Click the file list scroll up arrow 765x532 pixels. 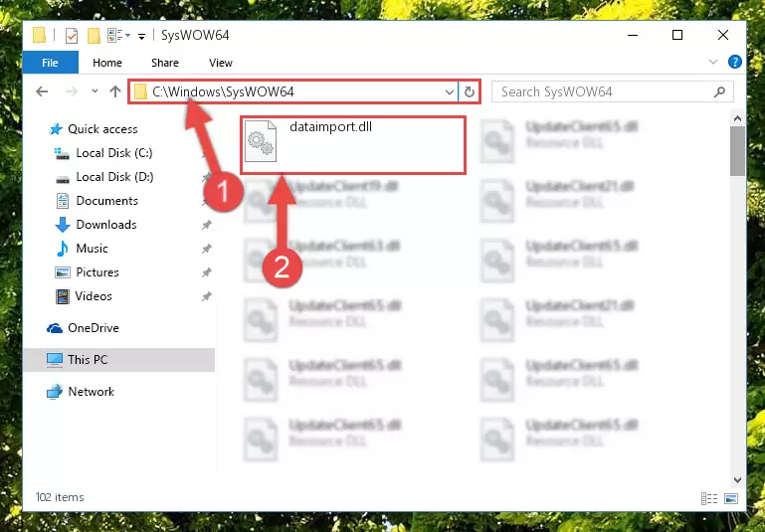point(738,118)
